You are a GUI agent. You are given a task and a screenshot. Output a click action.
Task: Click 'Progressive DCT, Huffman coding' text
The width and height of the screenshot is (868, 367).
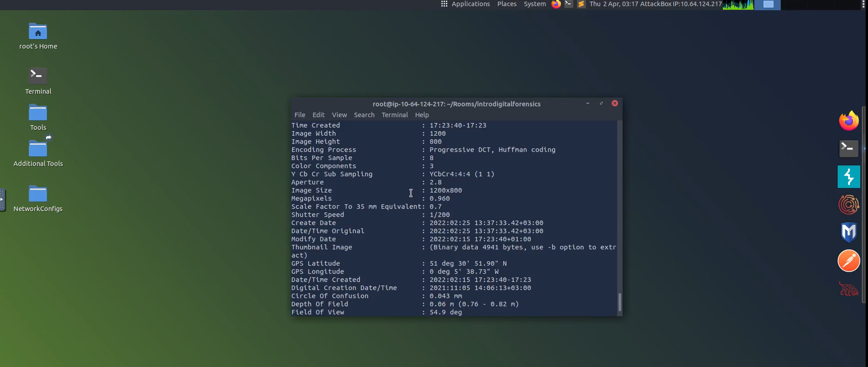click(493, 150)
